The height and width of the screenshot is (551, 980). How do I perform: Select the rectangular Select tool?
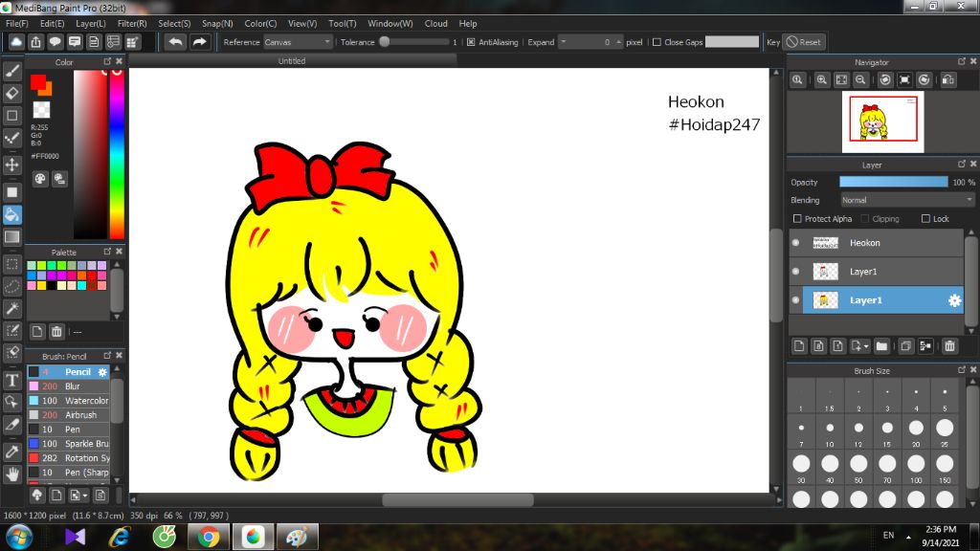pos(11,264)
